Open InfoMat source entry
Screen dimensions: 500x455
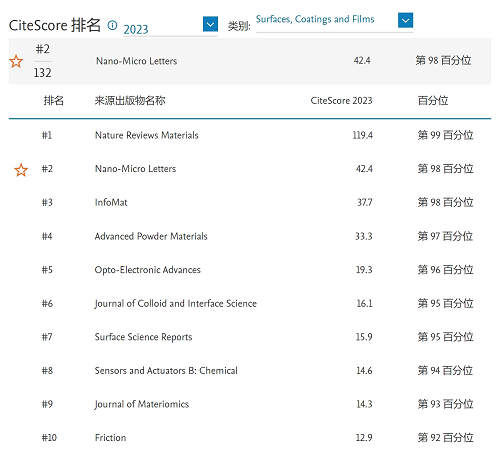click(111, 202)
